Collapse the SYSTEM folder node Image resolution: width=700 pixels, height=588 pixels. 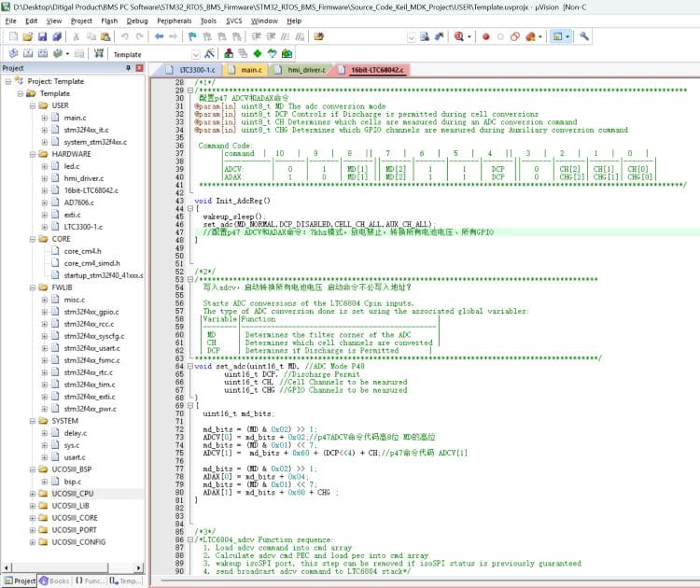(x=33, y=421)
